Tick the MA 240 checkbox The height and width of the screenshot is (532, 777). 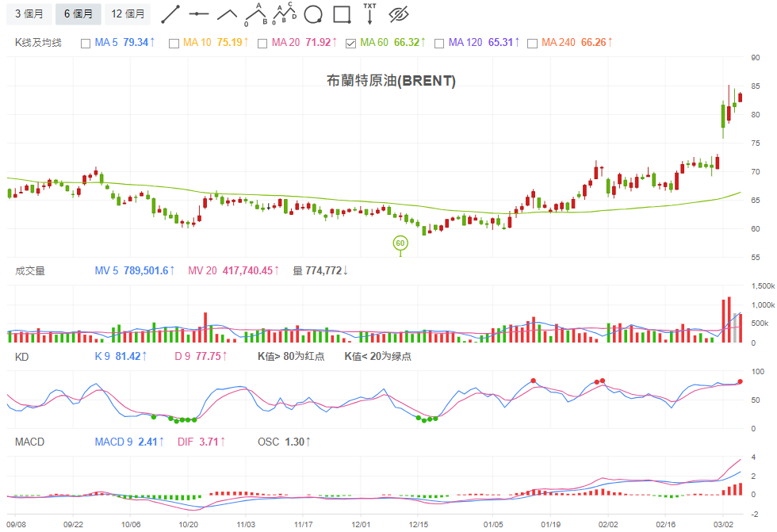pyautogui.click(x=533, y=43)
